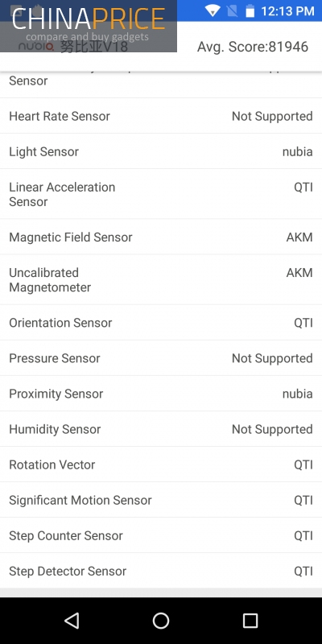This screenshot has height=644, width=322.
Task: Open the Linear Acceleration Sensor entry
Action: pyautogui.click(x=161, y=194)
